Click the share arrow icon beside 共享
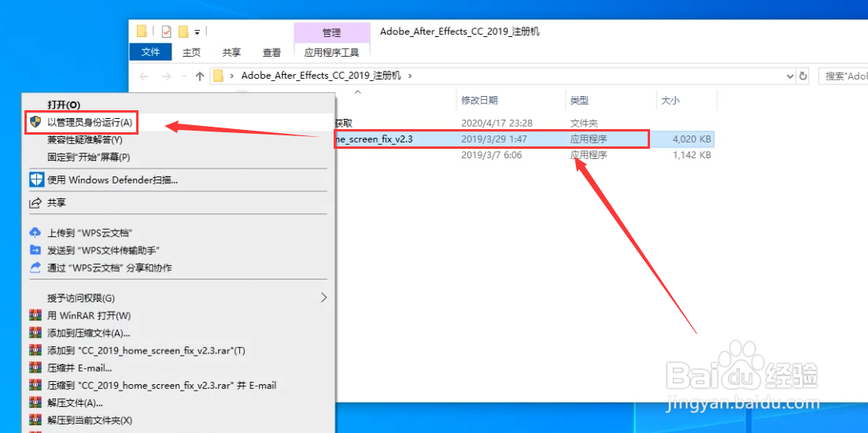 point(35,202)
